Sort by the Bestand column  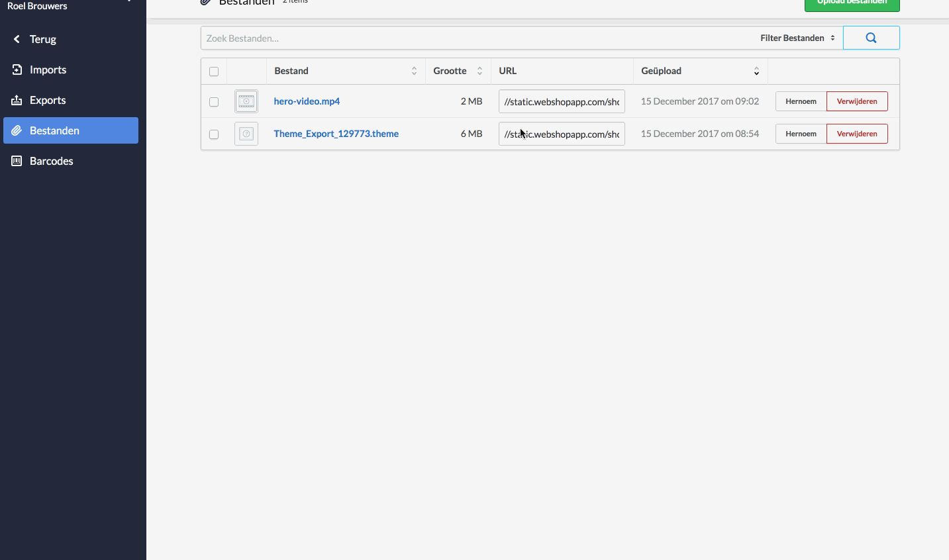[346, 71]
